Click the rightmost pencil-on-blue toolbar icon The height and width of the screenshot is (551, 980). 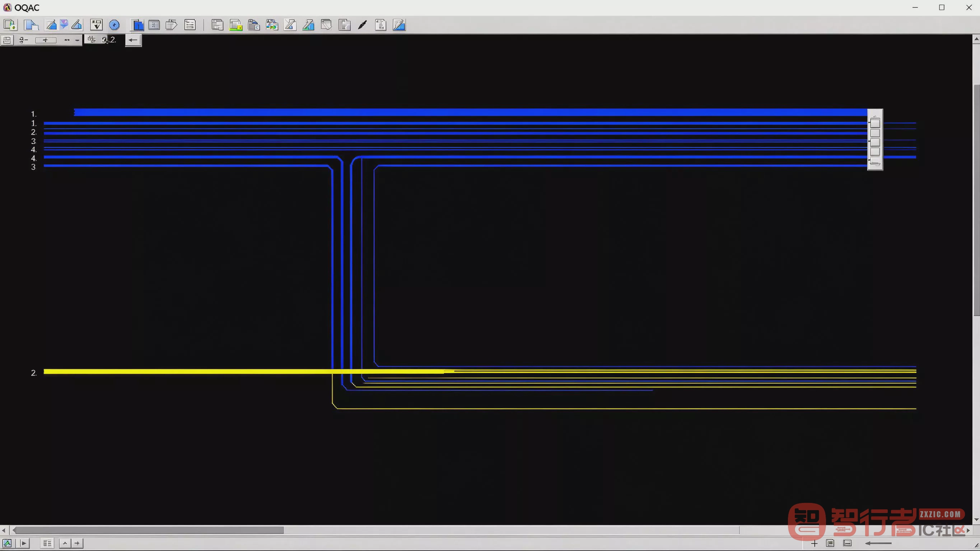point(399,25)
